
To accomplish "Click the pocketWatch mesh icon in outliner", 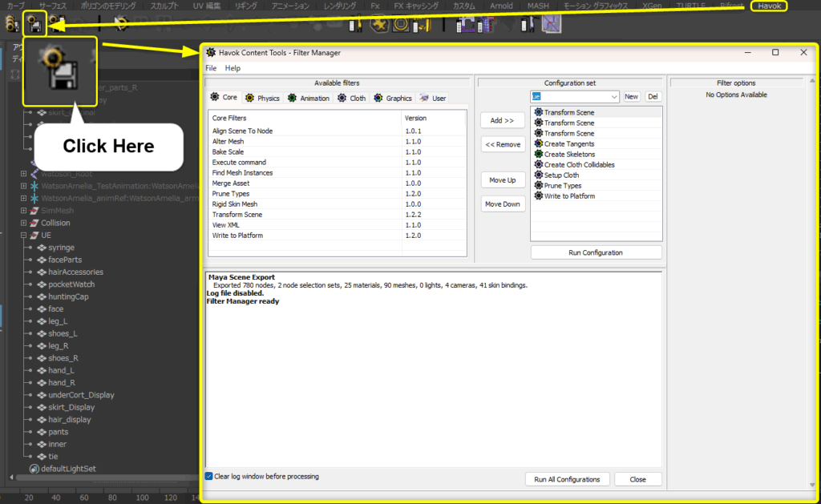I will pyautogui.click(x=41, y=284).
